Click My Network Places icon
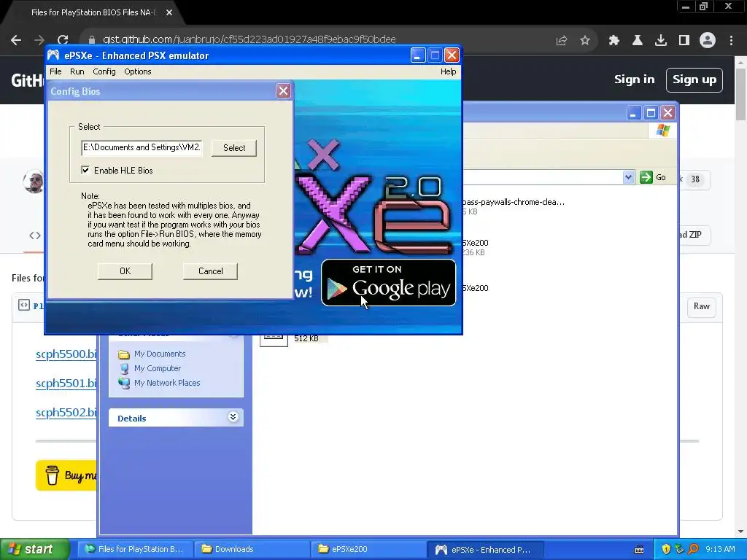 tap(124, 383)
